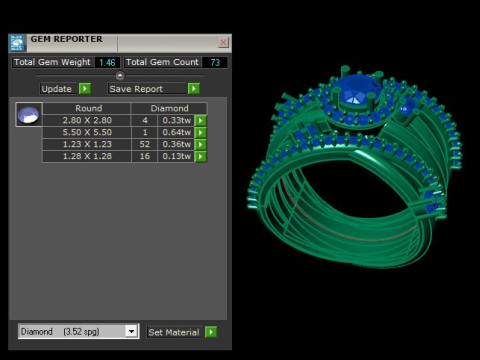Image resolution: width=480 pixels, height=360 pixels.
Task: Close the Gem Reporter panel
Action: tap(223, 42)
